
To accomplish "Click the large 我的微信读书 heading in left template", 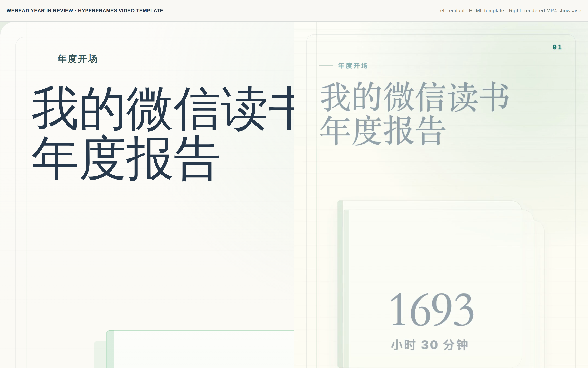I will (163, 109).
